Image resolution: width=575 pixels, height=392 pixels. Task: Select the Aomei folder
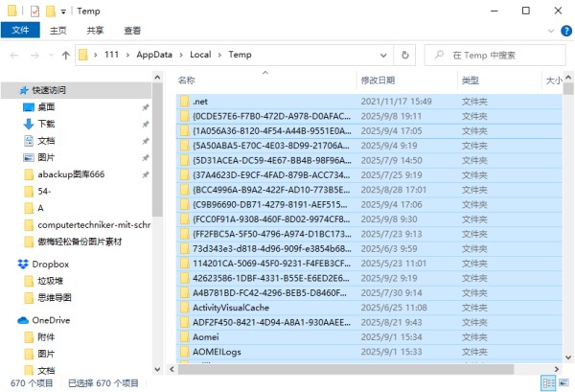[x=369, y=337]
